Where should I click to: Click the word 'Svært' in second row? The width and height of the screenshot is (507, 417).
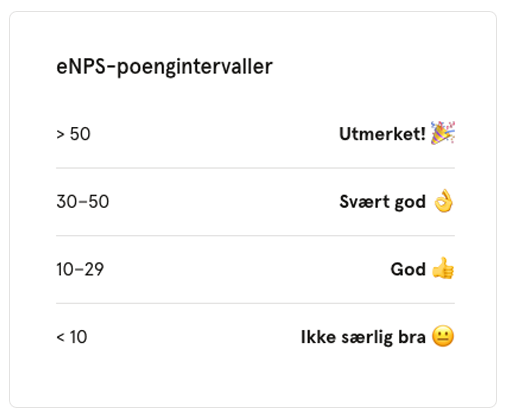point(364,201)
